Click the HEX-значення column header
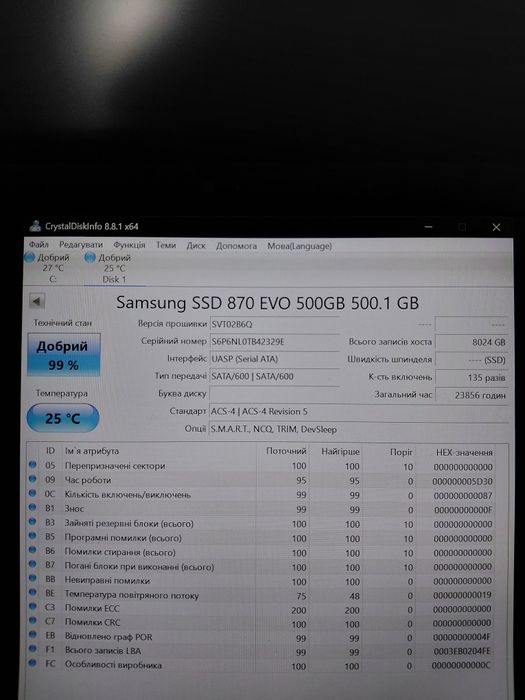525x700 pixels. [x=464, y=453]
